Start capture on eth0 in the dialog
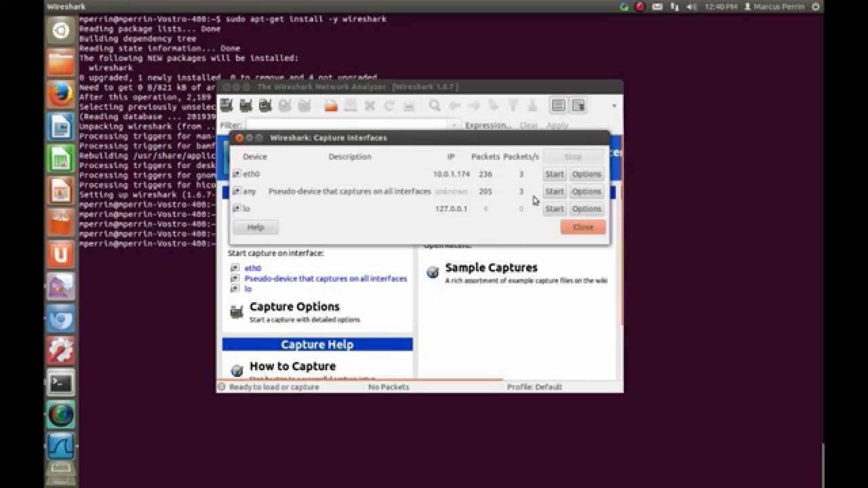Image resolution: width=868 pixels, height=488 pixels. [x=555, y=174]
